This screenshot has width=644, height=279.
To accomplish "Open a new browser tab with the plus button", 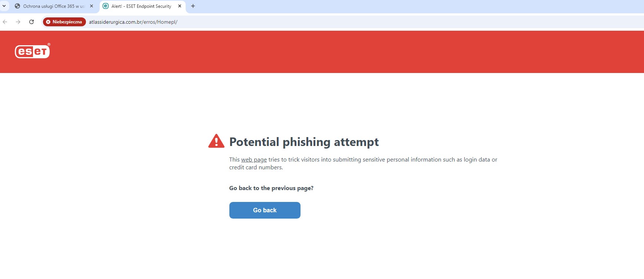I will 193,6.
